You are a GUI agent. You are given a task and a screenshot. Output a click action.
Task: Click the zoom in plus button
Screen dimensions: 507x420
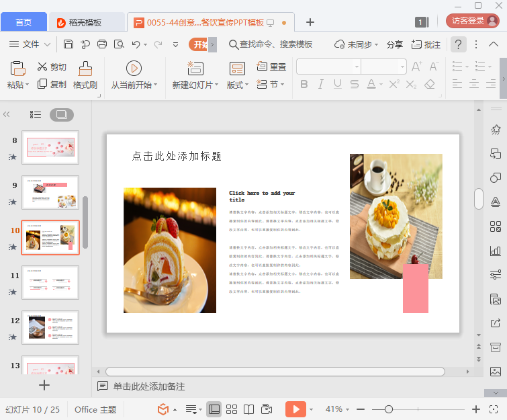click(475, 409)
